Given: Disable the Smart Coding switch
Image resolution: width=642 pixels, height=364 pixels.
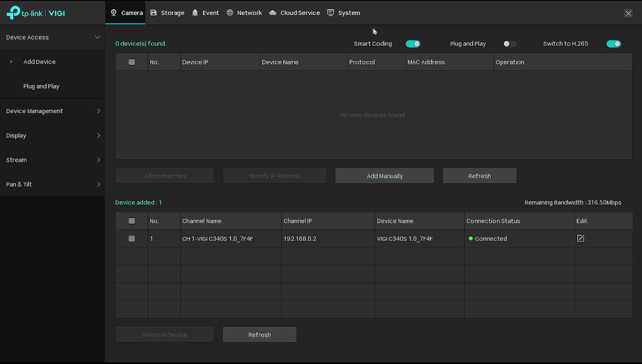Looking at the screenshot, I should pyautogui.click(x=413, y=44).
